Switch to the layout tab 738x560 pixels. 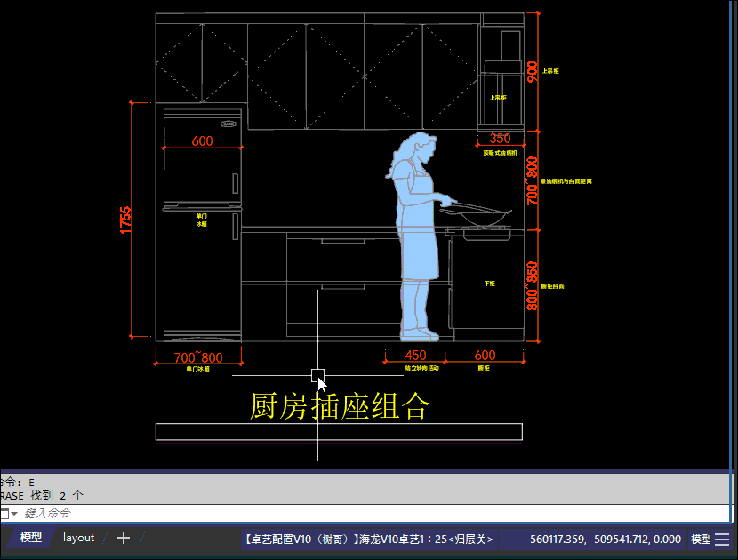pos(78,538)
